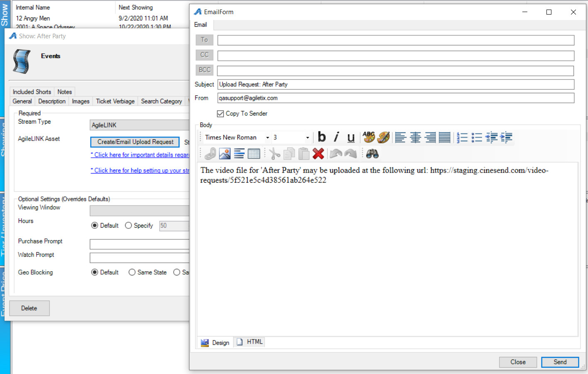Click Create/Email Upload Request button
This screenshot has height=374, width=588.
pos(135,142)
